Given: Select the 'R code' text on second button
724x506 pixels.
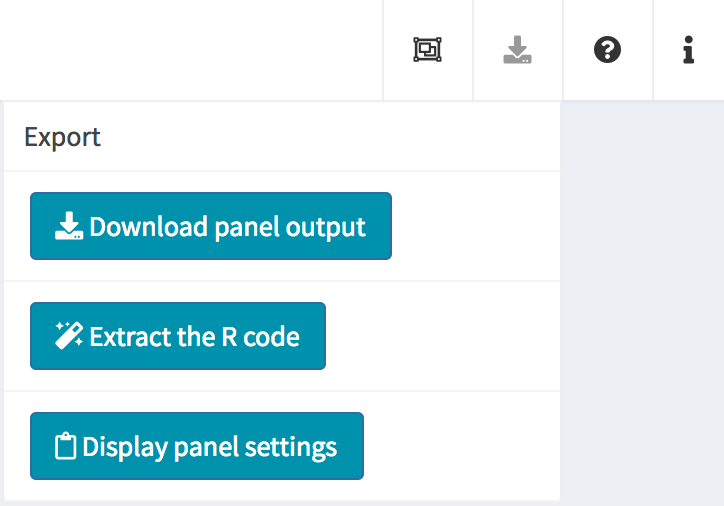Looking at the screenshot, I should (260, 337).
